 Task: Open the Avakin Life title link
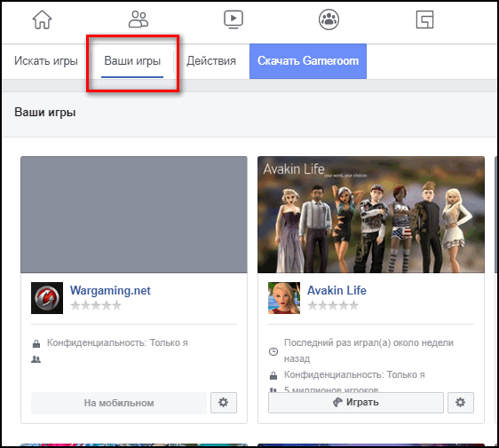point(337,291)
